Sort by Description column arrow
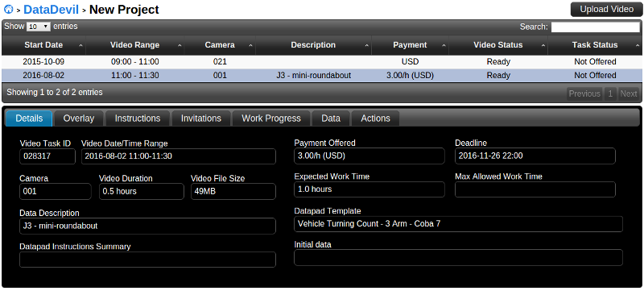 (x=367, y=45)
